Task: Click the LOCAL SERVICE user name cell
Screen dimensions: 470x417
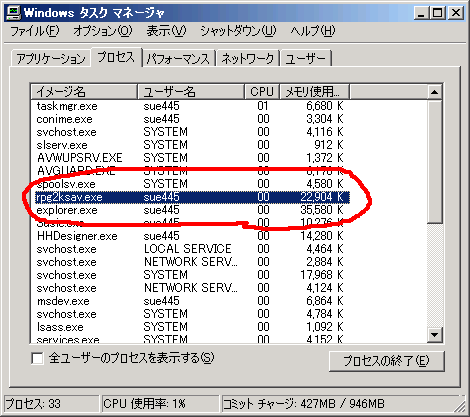Action: tap(188, 249)
